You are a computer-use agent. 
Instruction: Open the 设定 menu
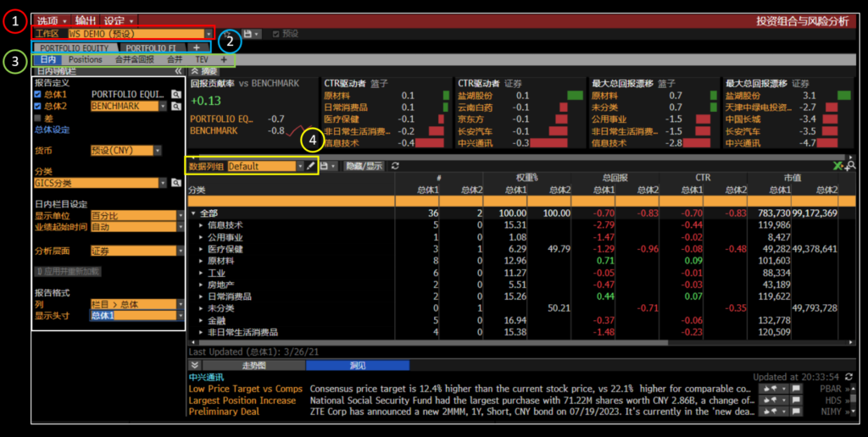click(x=119, y=21)
